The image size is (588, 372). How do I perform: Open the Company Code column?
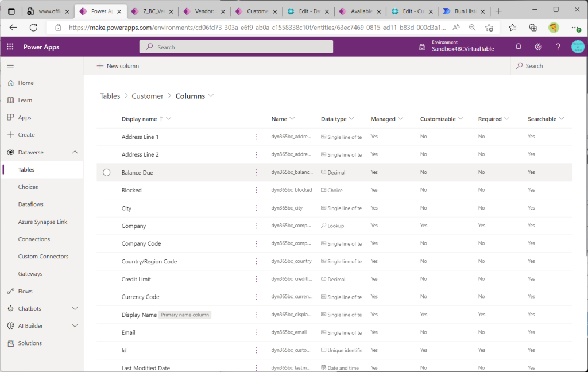[141, 244]
